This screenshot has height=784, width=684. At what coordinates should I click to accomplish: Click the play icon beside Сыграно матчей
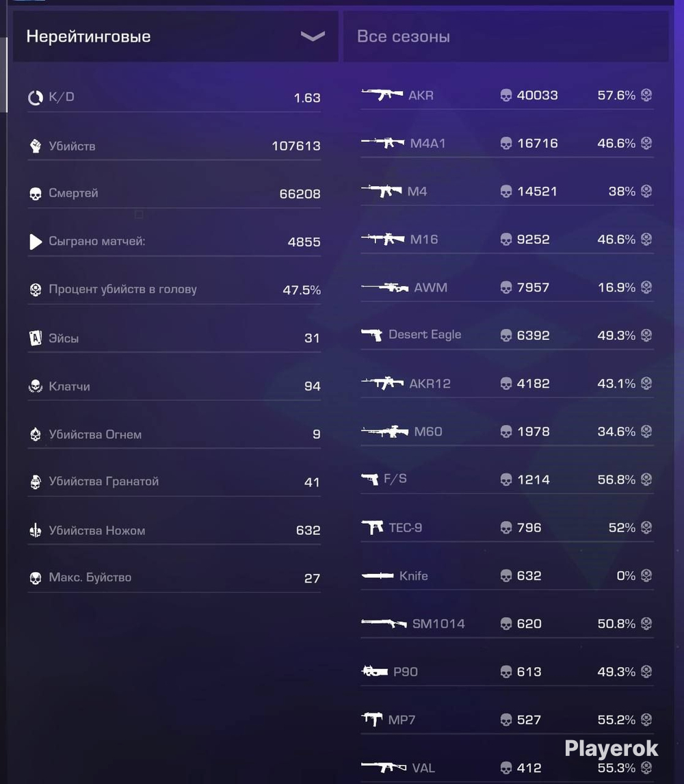36,241
